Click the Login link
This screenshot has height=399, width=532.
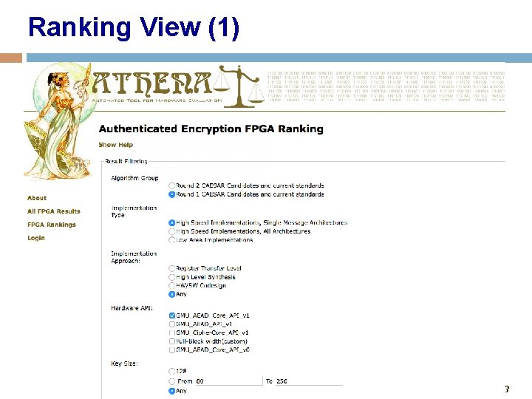point(36,238)
